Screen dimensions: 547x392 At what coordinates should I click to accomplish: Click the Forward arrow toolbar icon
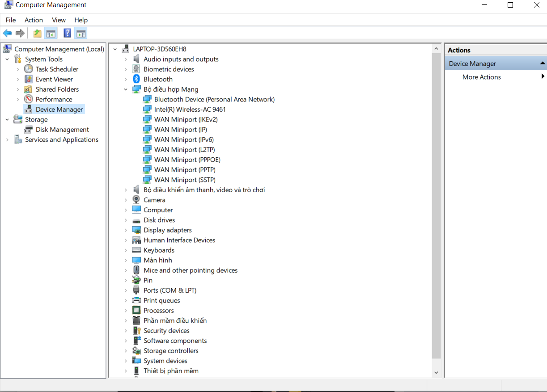20,34
